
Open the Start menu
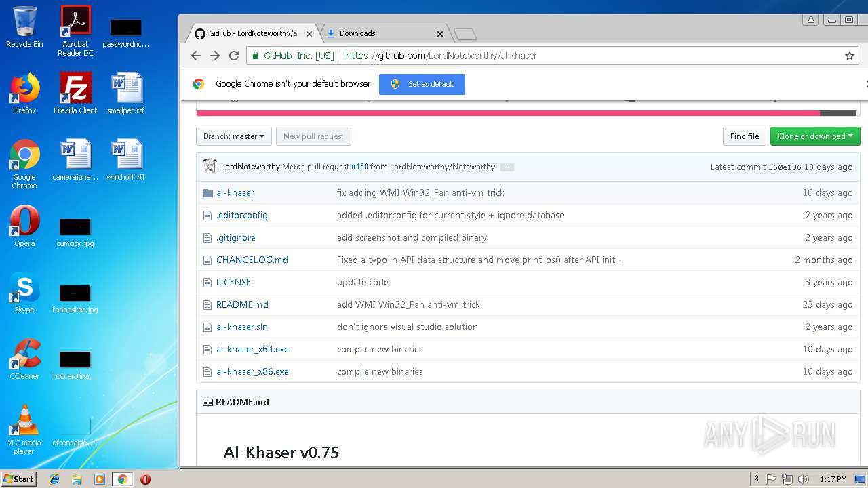[19, 479]
